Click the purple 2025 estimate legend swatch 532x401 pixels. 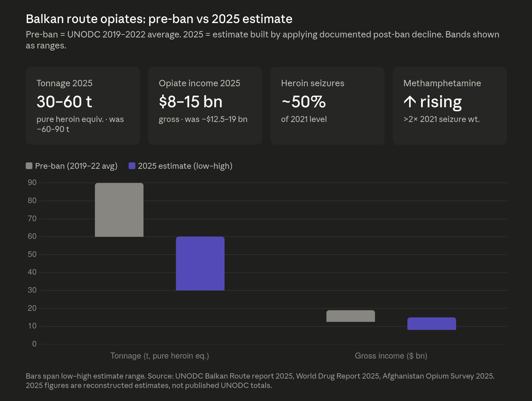[132, 166]
